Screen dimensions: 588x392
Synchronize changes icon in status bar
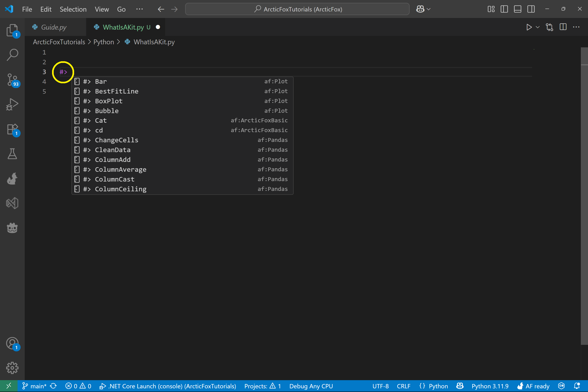pos(53,386)
